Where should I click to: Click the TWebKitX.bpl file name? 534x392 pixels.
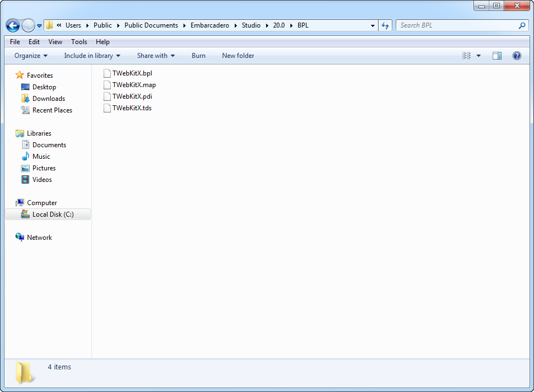pos(132,73)
